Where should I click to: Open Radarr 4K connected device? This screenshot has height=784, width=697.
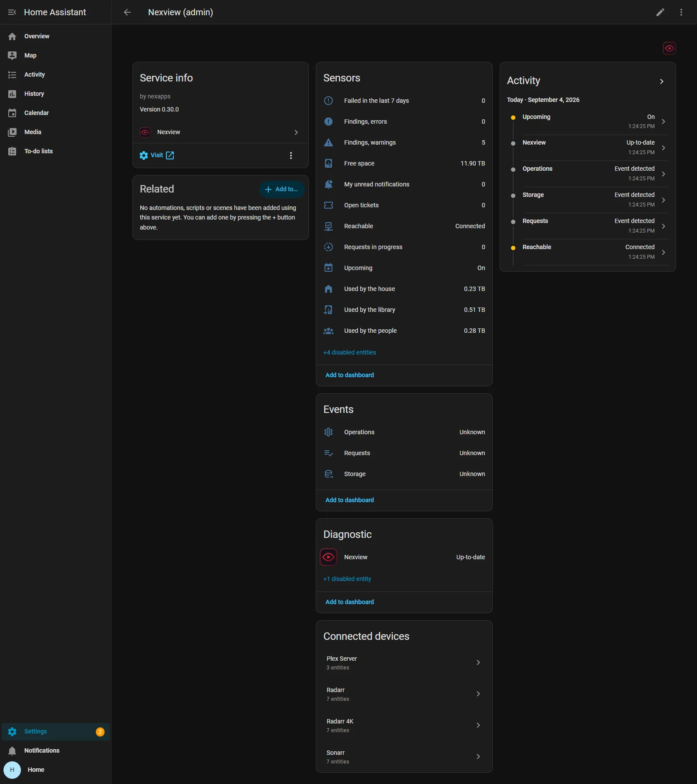pyautogui.click(x=404, y=725)
